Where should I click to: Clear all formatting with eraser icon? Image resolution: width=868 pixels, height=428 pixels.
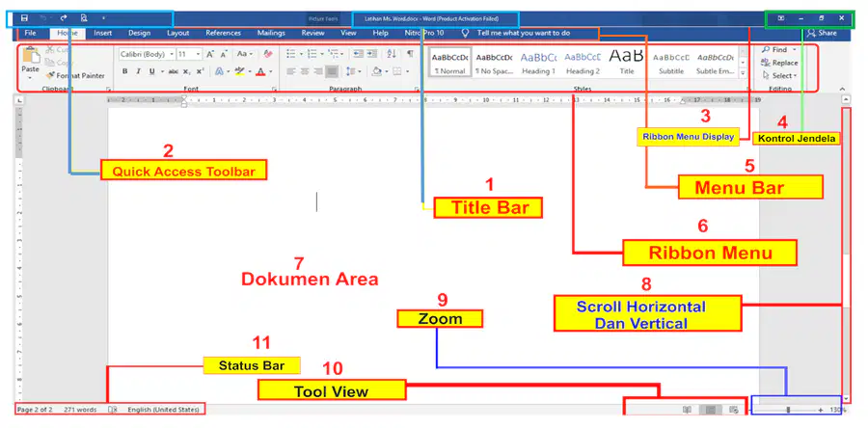tap(268, 54)
